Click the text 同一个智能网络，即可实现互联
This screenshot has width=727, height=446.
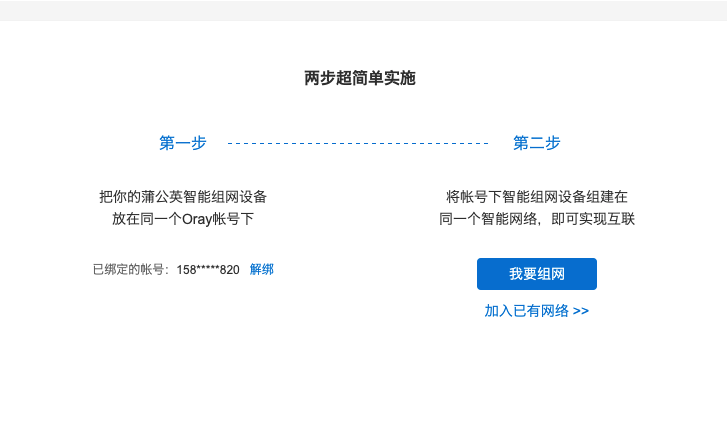(x=537, y=219)
